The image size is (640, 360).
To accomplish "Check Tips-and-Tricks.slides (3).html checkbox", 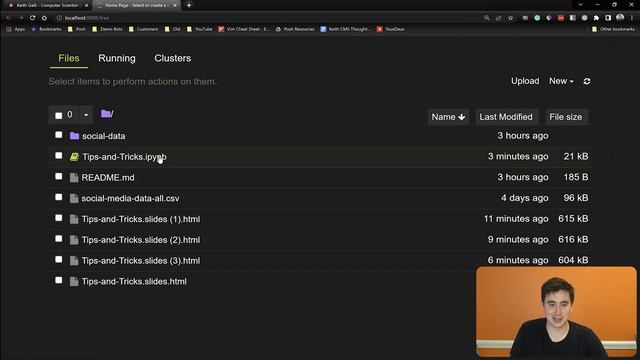I will pos(59,260).
